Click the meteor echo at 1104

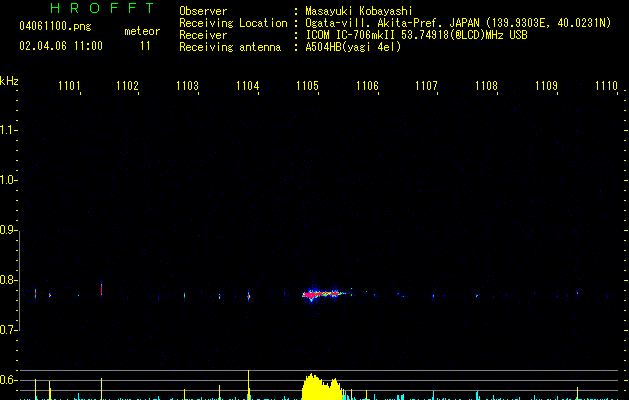pyautogui.click(x=249, y=296)
